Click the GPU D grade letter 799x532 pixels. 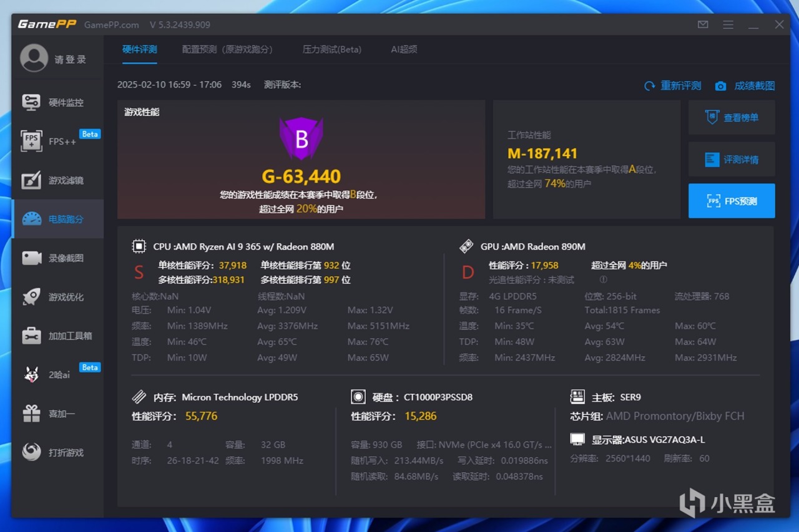(468, 273)
